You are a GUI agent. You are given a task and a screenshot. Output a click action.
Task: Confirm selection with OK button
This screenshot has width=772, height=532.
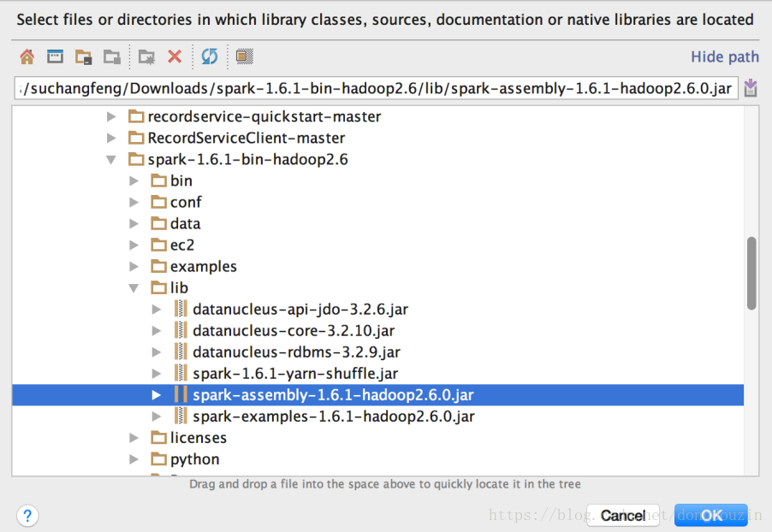click(711, 515)
